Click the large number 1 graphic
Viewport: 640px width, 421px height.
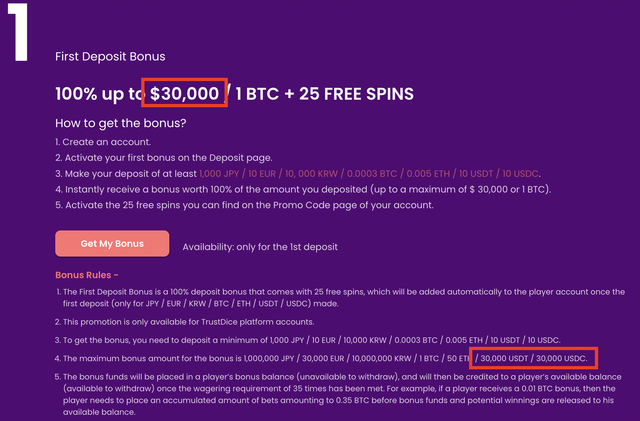pos(18,32)
